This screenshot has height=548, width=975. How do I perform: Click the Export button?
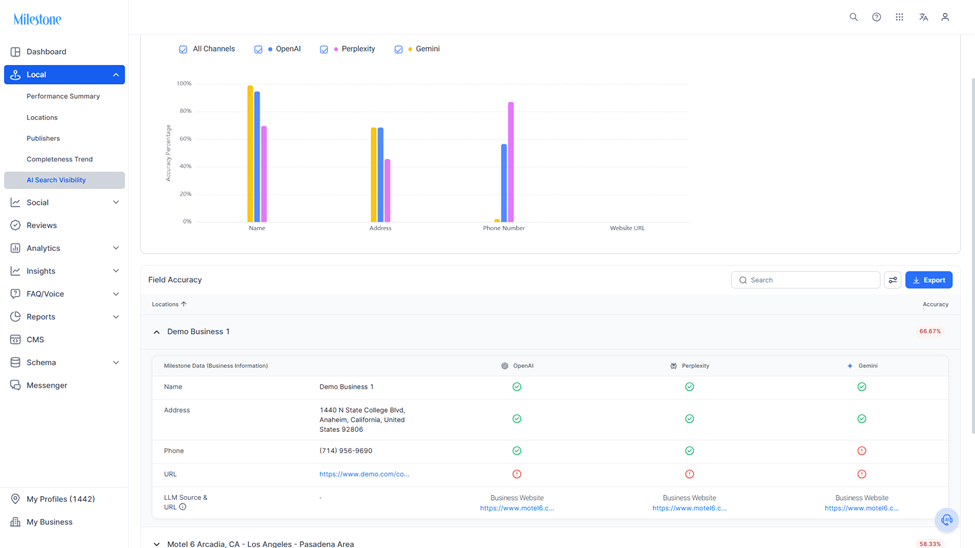(x=929, y=280)
